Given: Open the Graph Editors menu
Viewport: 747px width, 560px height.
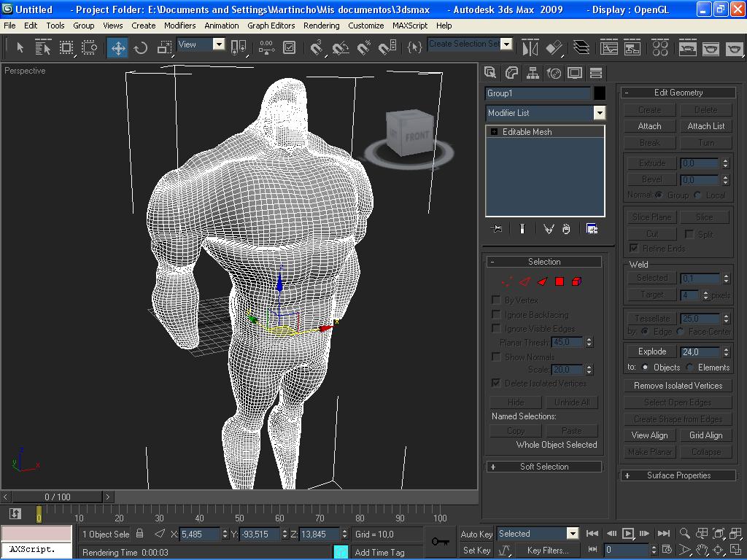Looking at the screenshot, I should [x=271, y=26].
